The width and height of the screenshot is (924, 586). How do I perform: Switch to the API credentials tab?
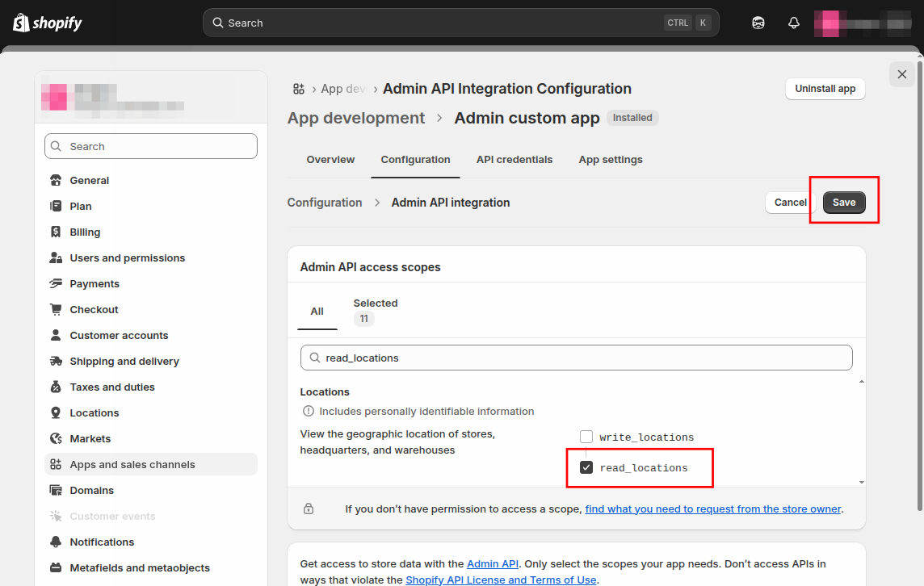coord(514,160)
